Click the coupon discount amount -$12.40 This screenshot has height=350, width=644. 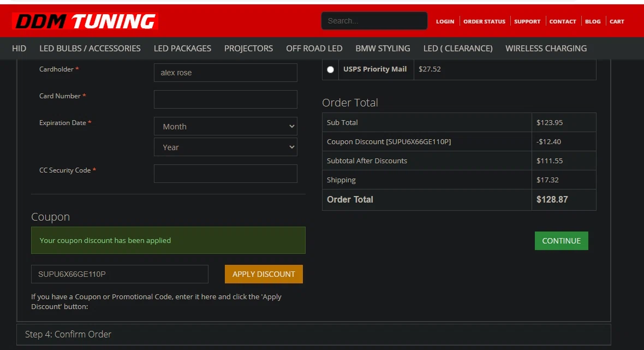[548, 142]
